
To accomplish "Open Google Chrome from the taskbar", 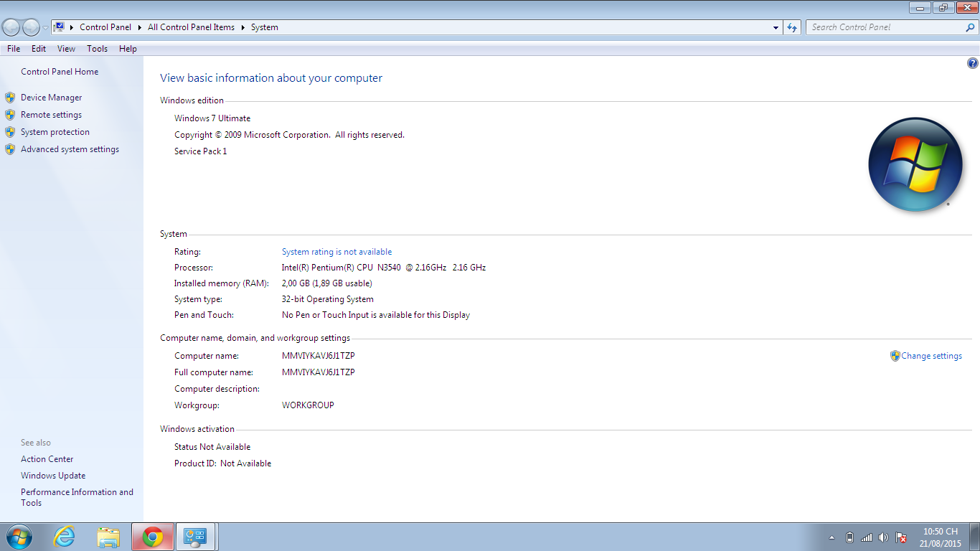I will tap(152, 537).
